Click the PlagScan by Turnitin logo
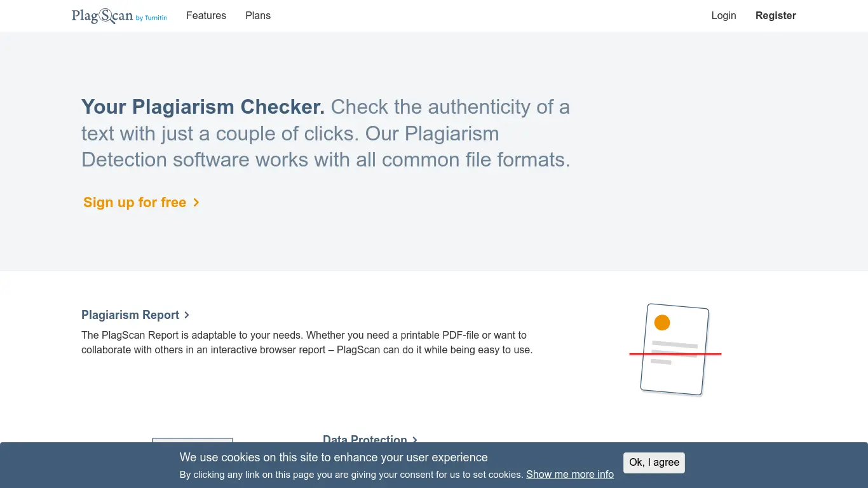 (x=119, y=16)
